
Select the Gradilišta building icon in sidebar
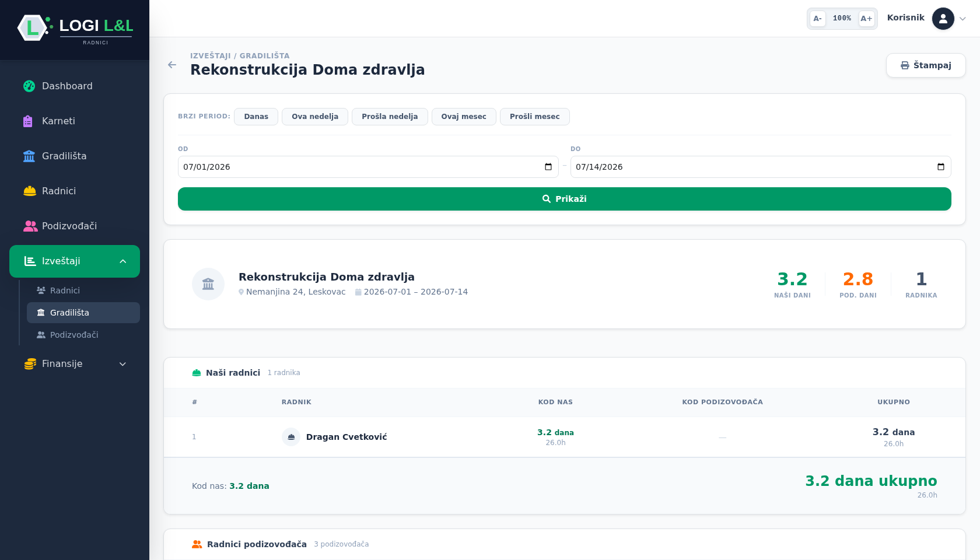coord(29,156)
